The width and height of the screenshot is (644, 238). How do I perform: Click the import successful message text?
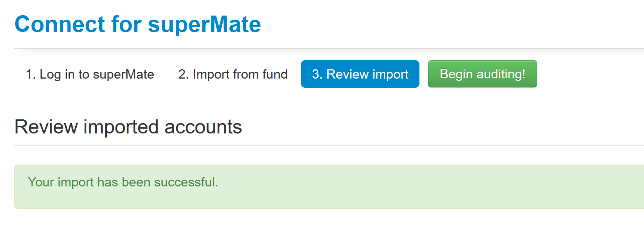pos(123,182)
